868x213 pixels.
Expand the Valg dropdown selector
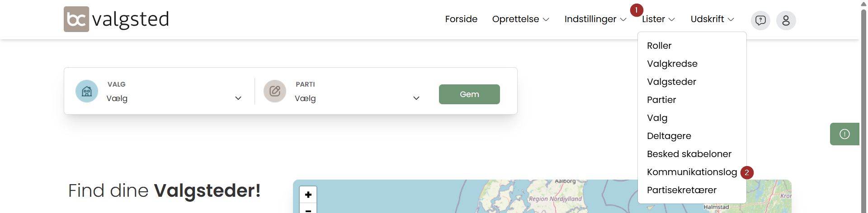(x=174, y=98)
